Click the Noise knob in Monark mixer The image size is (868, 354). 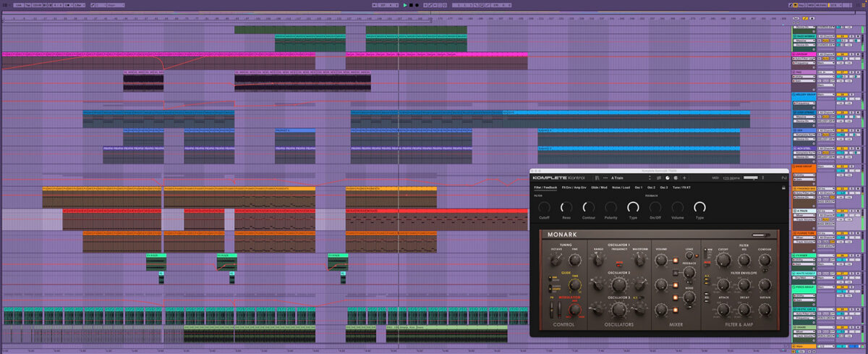pos(689,298)
